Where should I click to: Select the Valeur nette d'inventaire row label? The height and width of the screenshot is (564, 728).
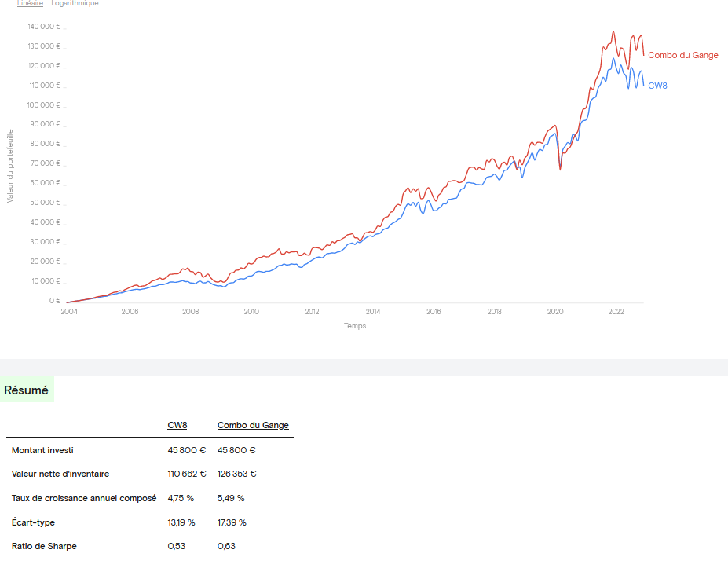point(60,474)
